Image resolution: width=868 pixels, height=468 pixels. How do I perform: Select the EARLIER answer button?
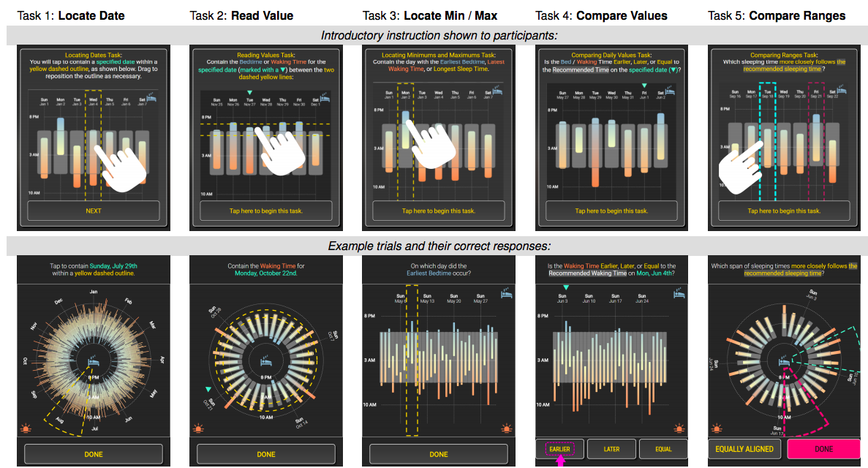click(561, 448)
